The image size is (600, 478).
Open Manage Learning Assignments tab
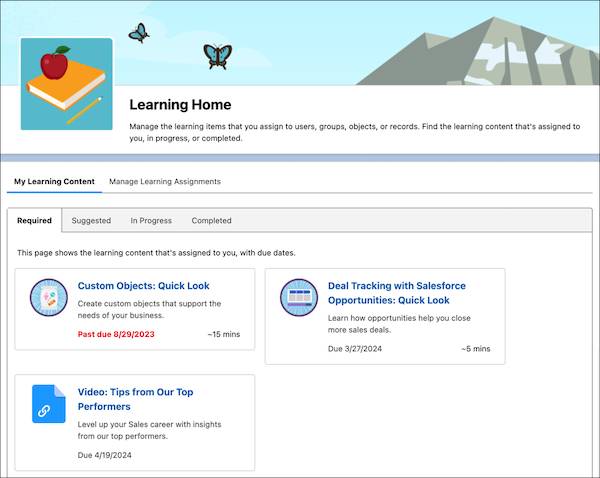pyautogui.click(x=165, y=181)
